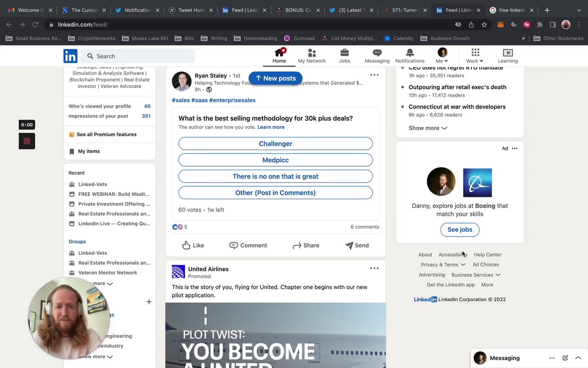Open the Jobs page
The width and height of the screenshot is (588, 368).
pos(345,56)
